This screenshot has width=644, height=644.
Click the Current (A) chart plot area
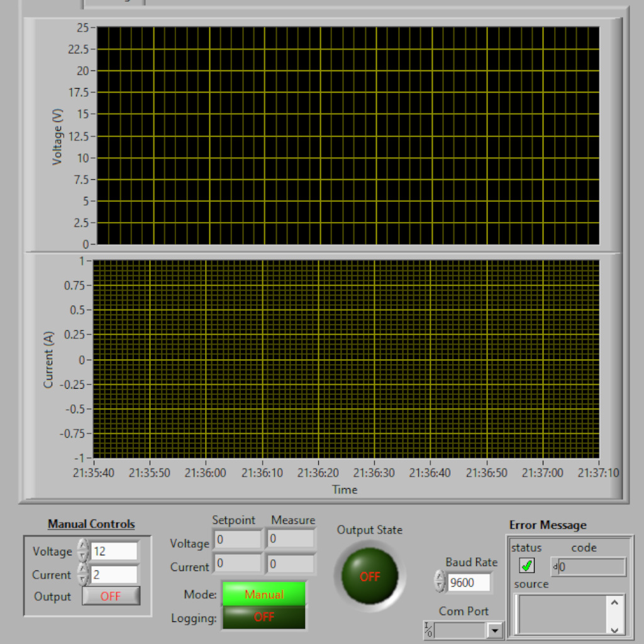click(x=346, y=359)
